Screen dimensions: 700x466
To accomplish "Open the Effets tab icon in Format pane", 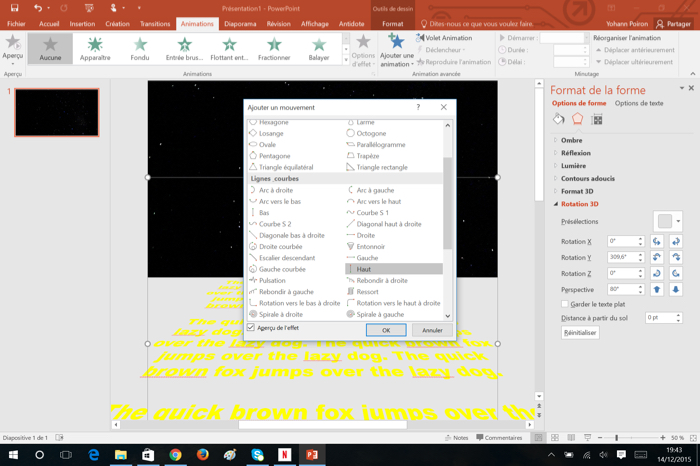I will [x=577, y=119].
